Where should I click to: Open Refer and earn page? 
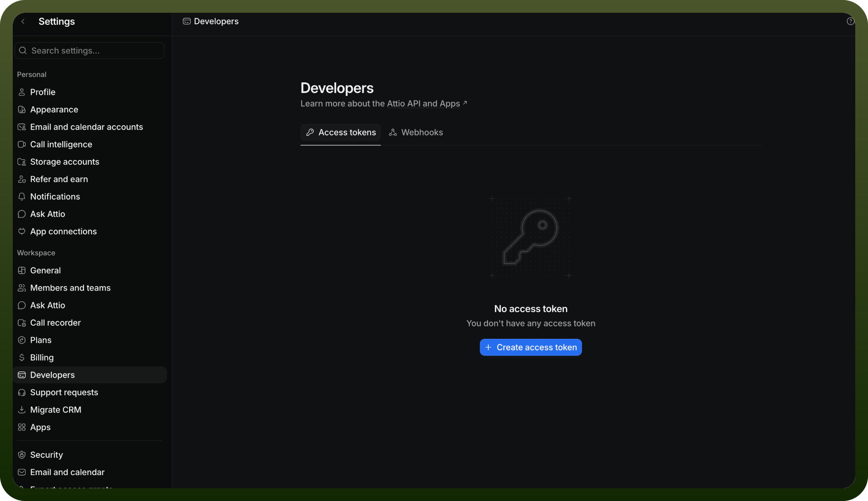(x=90, y=179)
